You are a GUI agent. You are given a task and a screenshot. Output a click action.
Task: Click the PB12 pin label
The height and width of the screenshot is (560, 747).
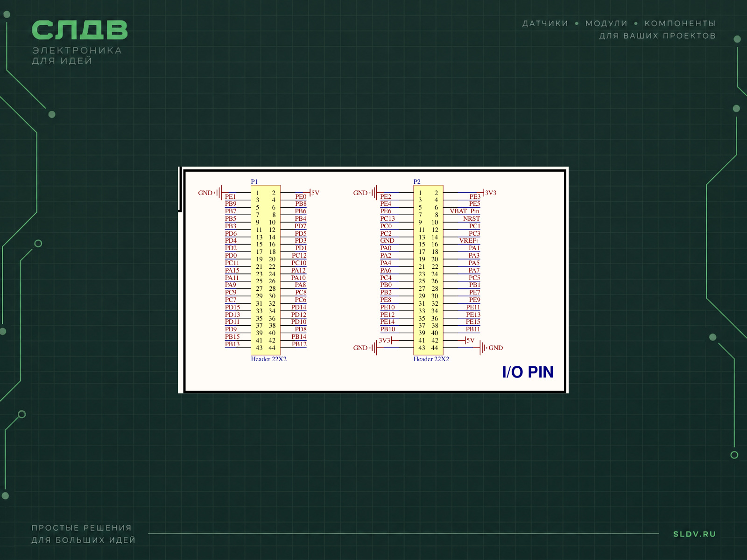(299, 344)
